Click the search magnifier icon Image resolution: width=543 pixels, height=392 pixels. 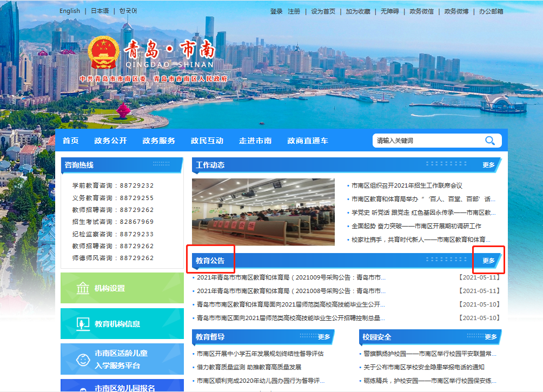pyautogui.click(x=490, y=141)
